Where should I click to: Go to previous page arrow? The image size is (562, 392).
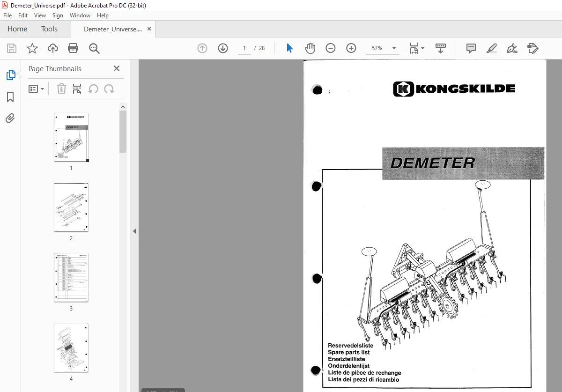pyautogui.click(x=202, y=48)
